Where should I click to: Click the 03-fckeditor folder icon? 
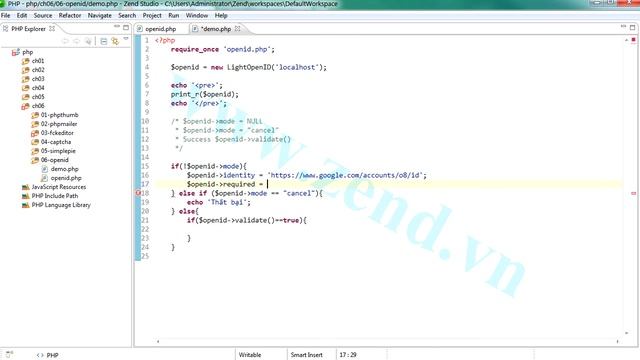[x=35, y=133]
